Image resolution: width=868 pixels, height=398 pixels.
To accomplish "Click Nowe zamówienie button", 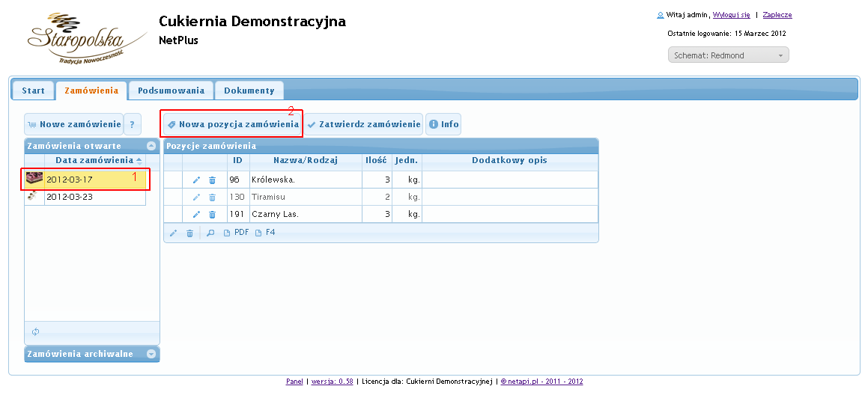I will 73,124.
